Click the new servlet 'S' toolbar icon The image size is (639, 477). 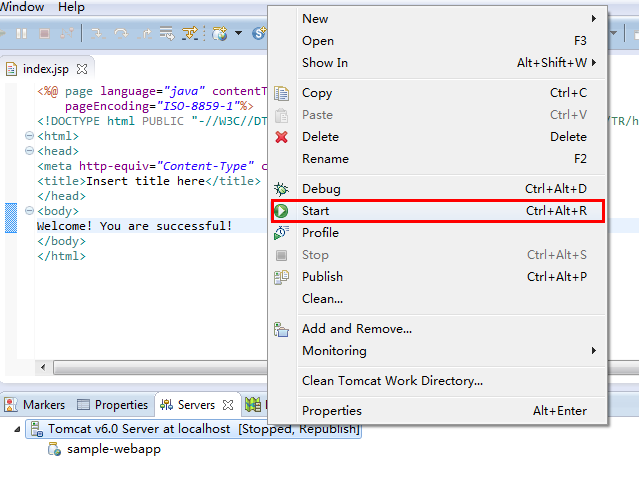pos(259,33)
